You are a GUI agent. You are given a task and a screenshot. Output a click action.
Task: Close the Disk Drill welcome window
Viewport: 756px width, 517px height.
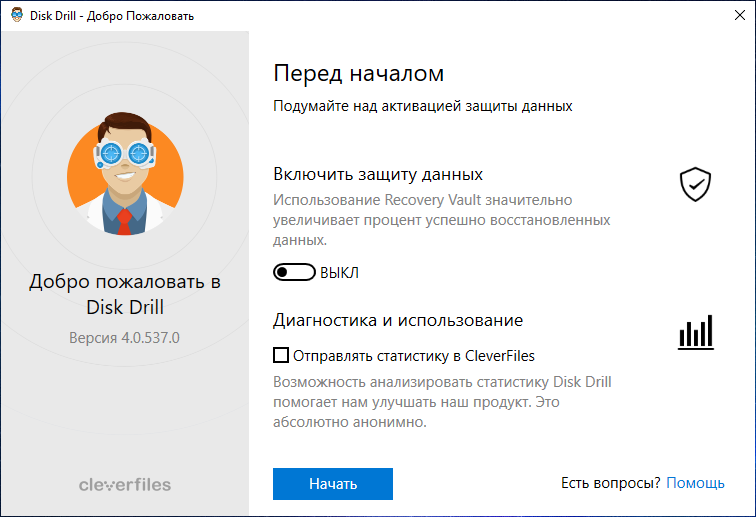point(740,15)
